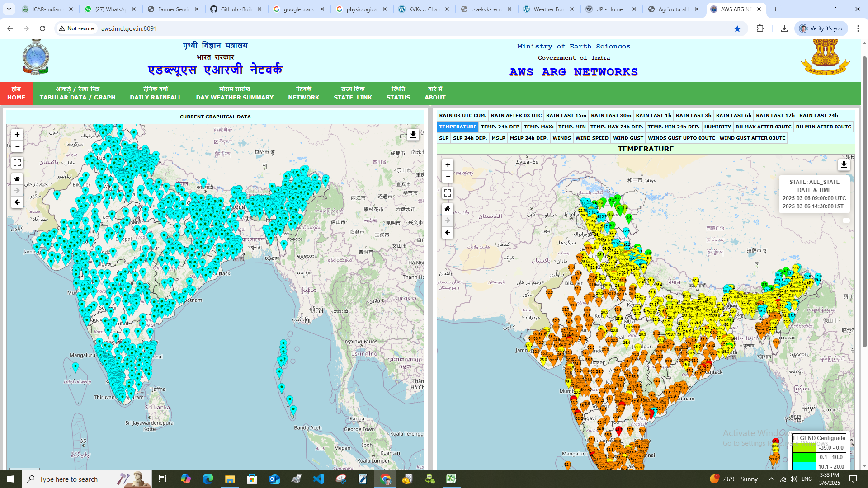868x488 pixels.
Task: Open Excel from taskbar
Action: (451, 479)
